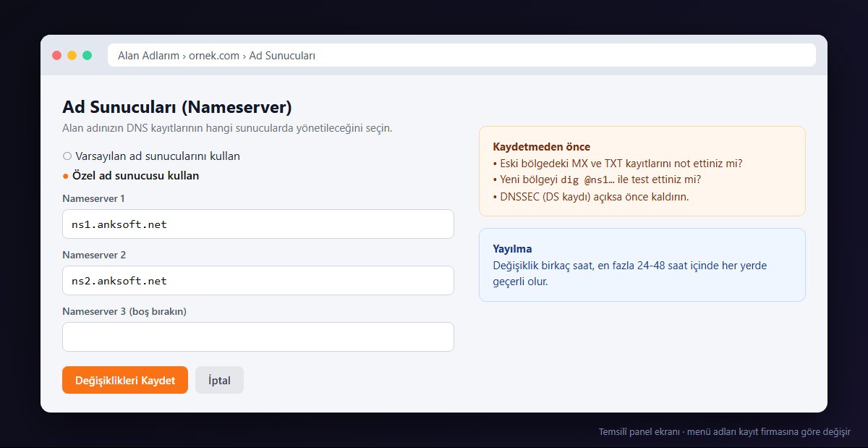The width and height of the screenshot is (868, 448).
Task: Click the empty Nameserver 3 input field
Action: [258, 337]
